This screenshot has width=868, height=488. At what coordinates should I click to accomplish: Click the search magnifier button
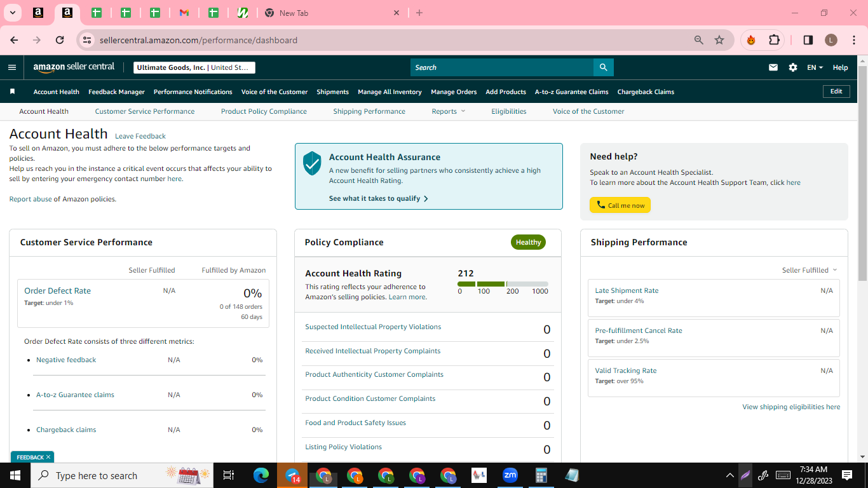tap(603, 67)
